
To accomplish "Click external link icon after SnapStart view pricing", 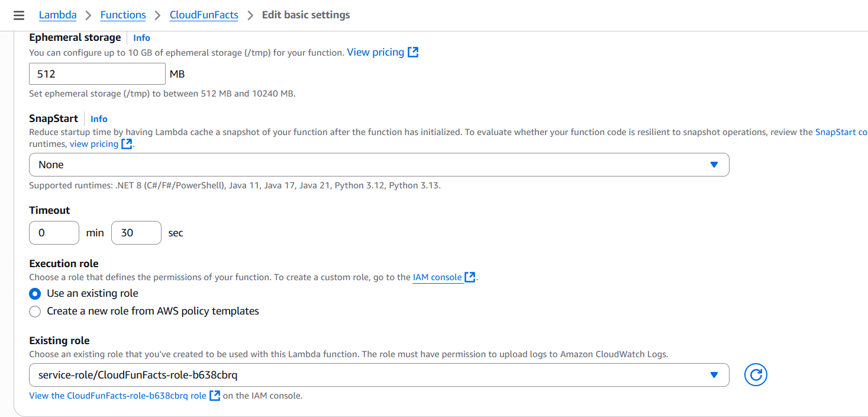I will pyautogui.click(x=127, y=144).
